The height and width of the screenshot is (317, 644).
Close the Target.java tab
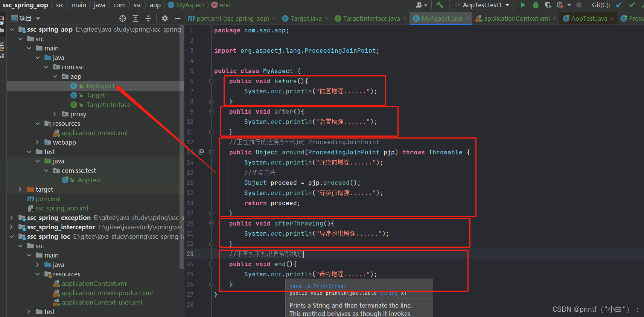[x=327, y=18]
